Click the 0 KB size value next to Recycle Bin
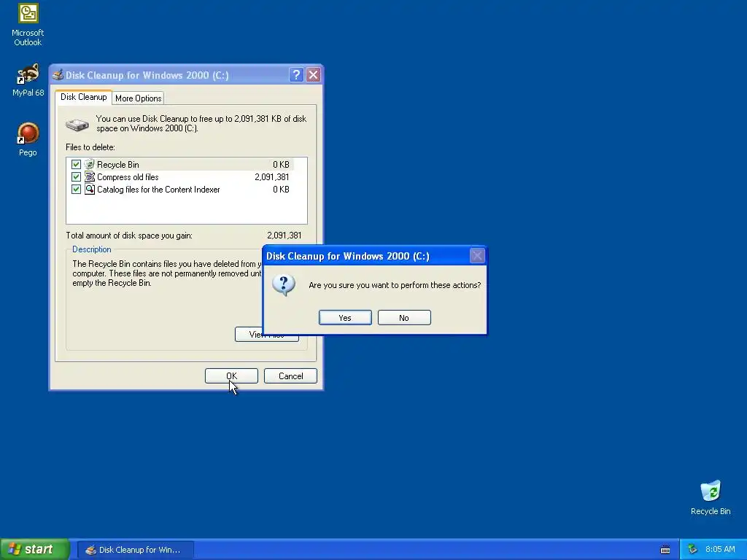Image resolution: width=747 pixels, height=560 pixels. 281,164
